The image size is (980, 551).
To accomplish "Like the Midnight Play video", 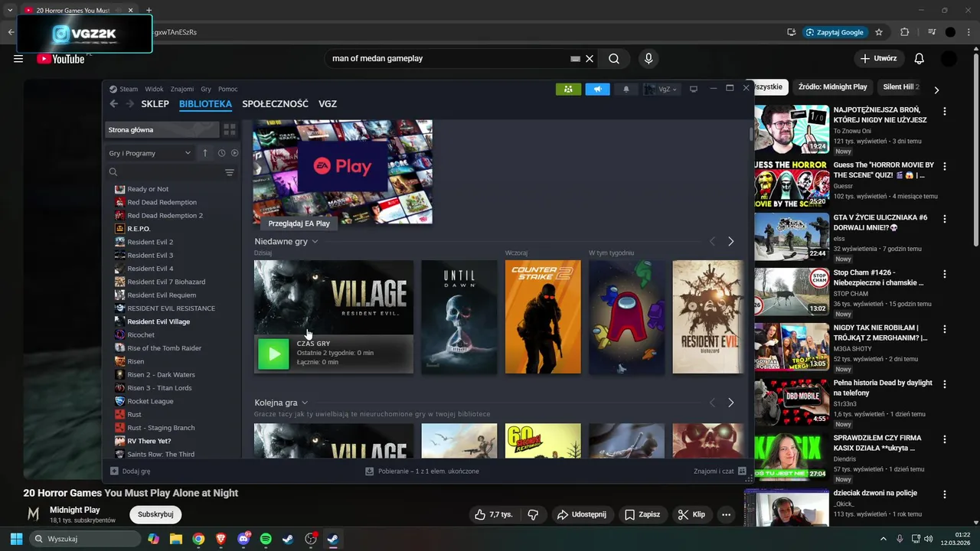I will coord(492,514).
